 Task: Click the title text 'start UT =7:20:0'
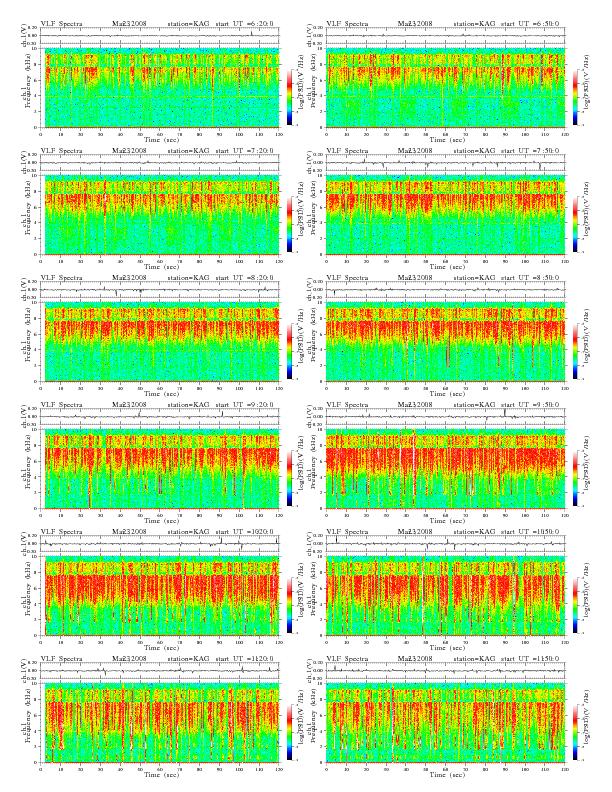pyautogui.click(x=244, y=151)
